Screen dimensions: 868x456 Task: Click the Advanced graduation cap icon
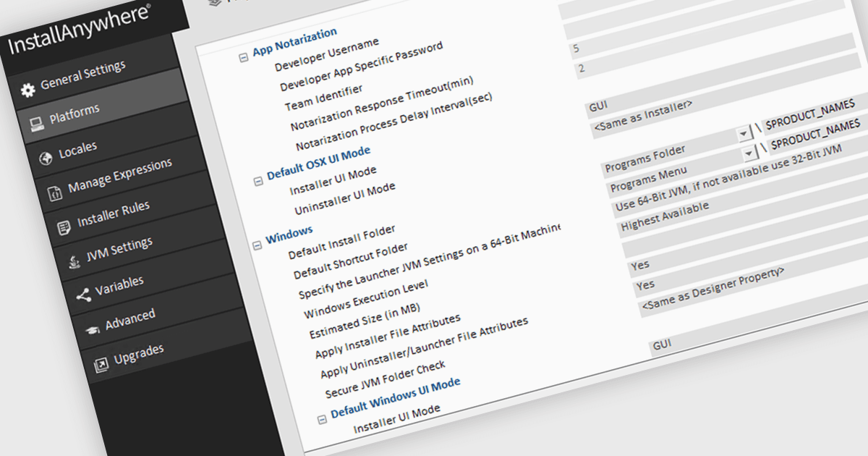[92, 329]
